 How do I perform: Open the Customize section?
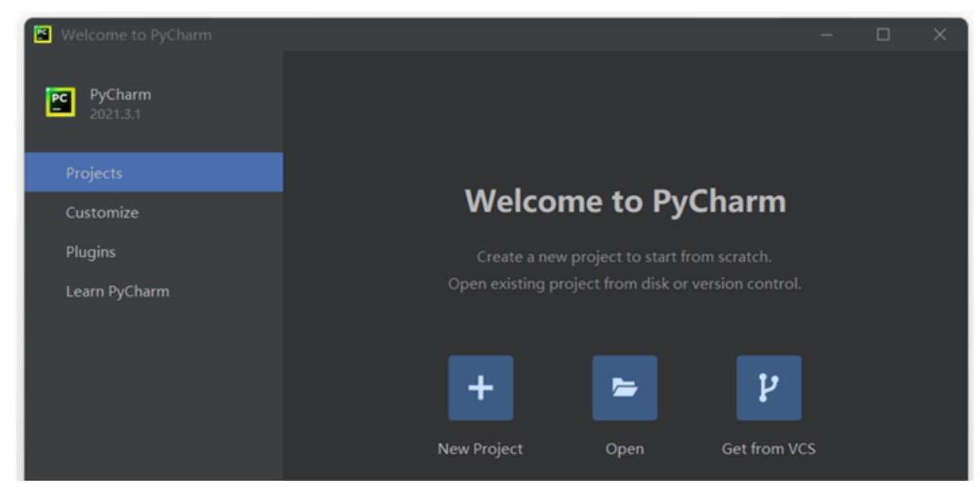coord(154,213)
